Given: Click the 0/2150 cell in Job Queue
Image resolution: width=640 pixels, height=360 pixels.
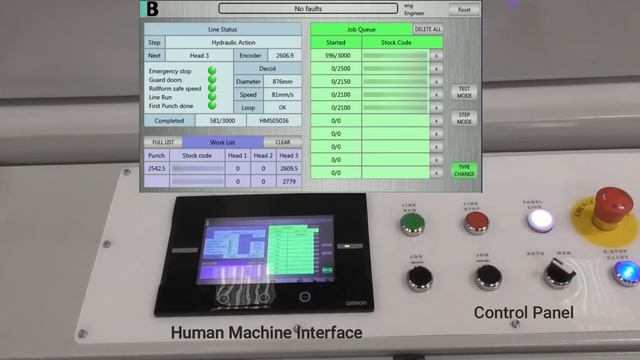Looking at the screenshot, I should tap(336, 82).
